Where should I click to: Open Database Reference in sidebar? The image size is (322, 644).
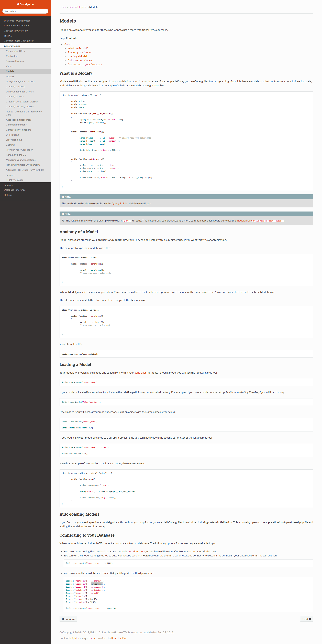point(25,190)
